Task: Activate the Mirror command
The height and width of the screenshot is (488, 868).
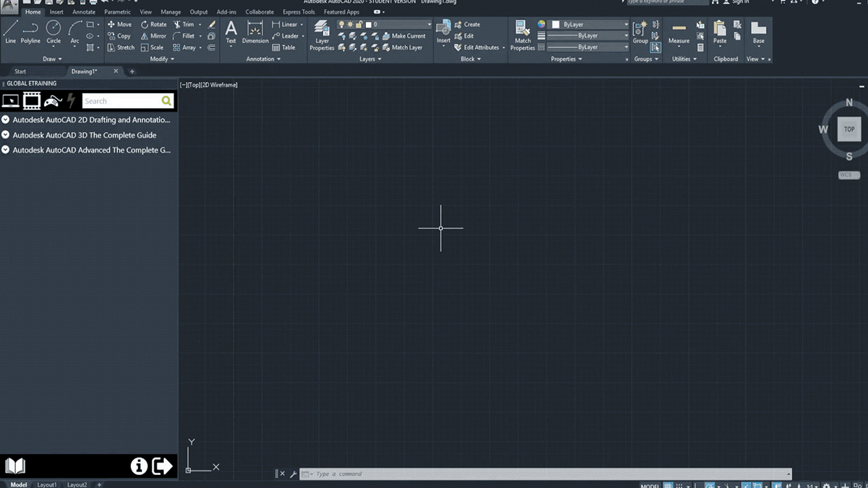Action: click(x=154, y=36)
